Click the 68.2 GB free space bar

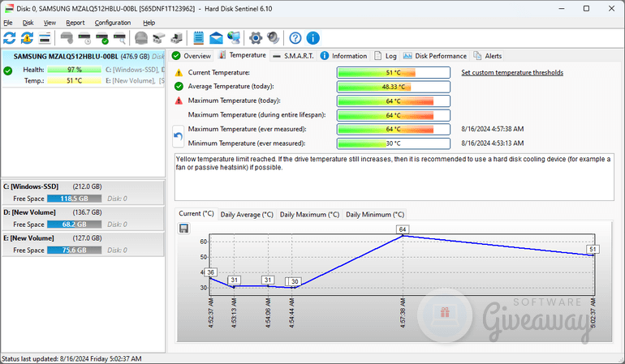(74, 225)
